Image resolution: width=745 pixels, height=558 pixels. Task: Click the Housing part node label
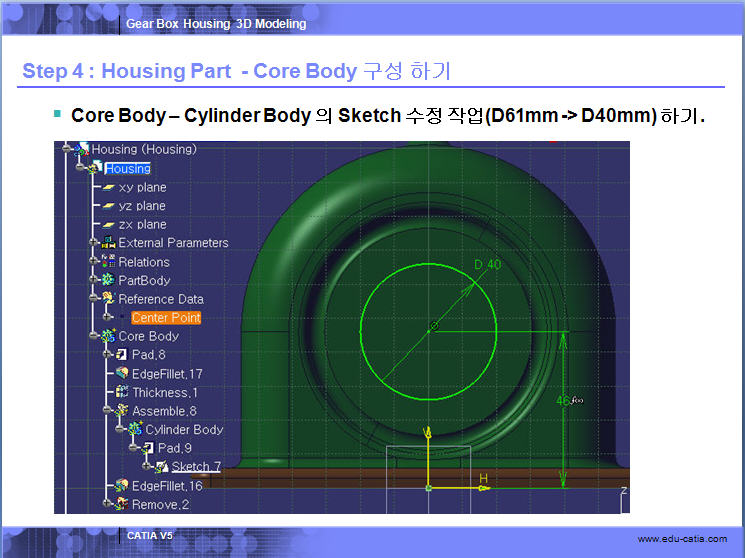pyautogui.click(x=128, y=169)
